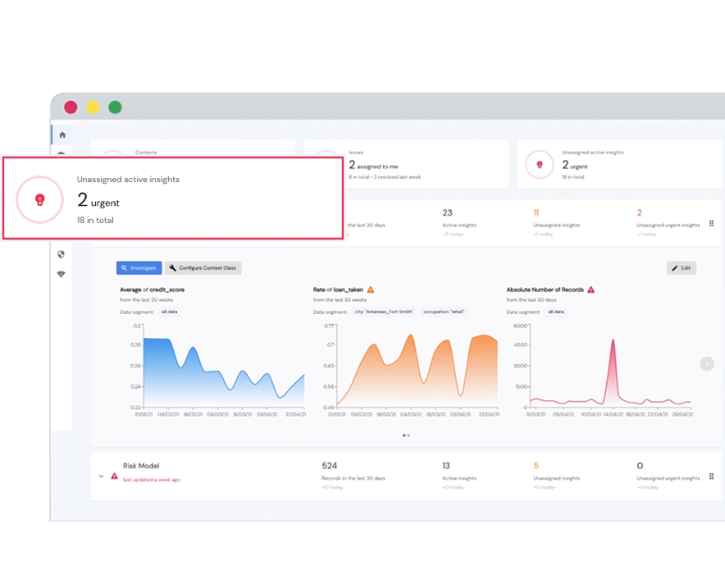Switch to the second carousel page dot
725x588 pixels.
coord(408,435)
